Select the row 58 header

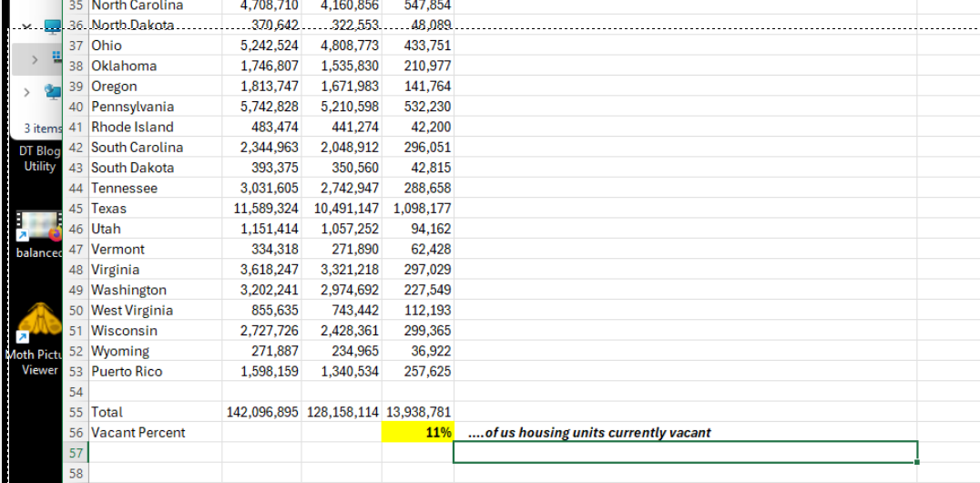pos(76,473)
